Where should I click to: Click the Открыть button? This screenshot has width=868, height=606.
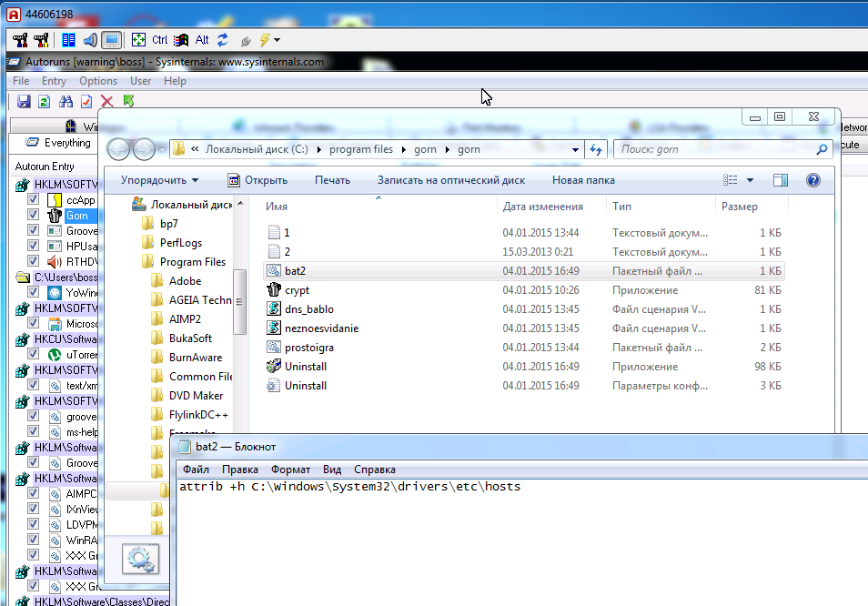(258, 180)
